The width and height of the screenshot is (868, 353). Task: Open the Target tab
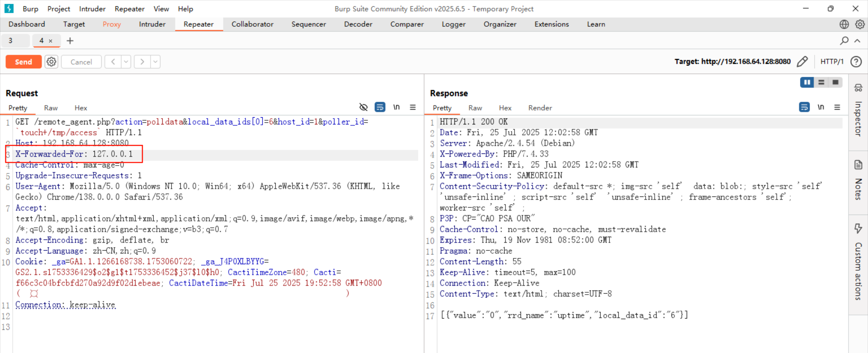74,24
